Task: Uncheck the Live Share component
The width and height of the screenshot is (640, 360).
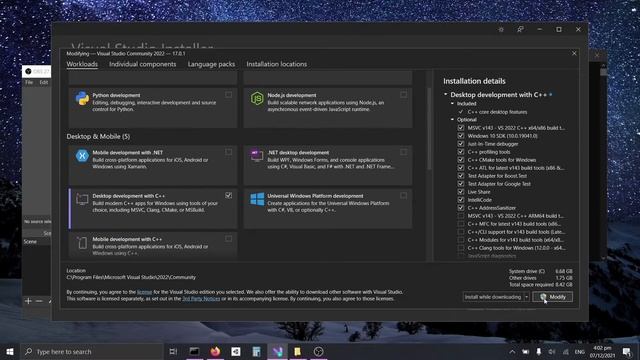Action: 461,192
